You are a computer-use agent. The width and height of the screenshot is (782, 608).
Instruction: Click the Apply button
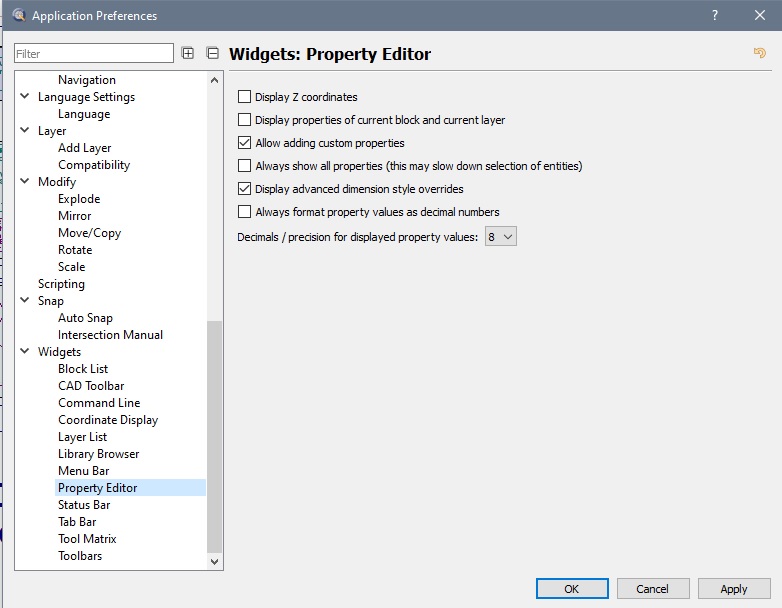tap(734, 589)
